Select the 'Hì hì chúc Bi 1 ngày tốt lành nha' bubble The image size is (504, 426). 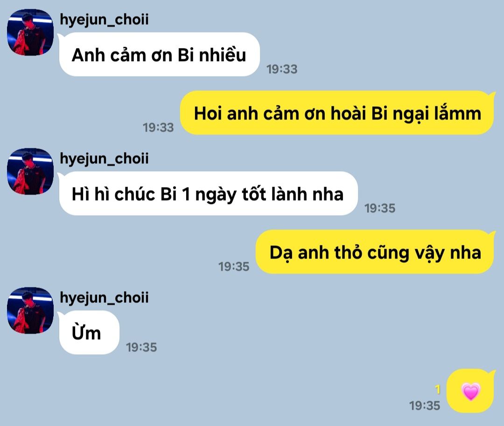coord(208,193)
